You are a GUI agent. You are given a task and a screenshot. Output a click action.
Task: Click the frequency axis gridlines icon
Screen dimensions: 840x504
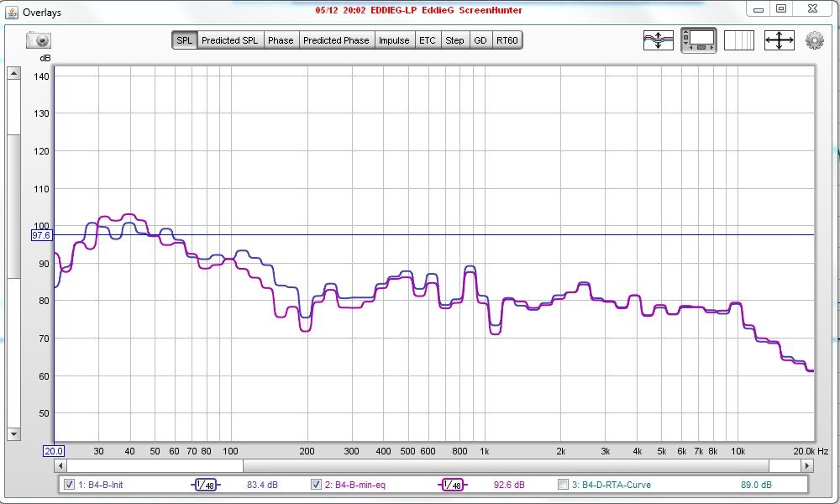738,40
